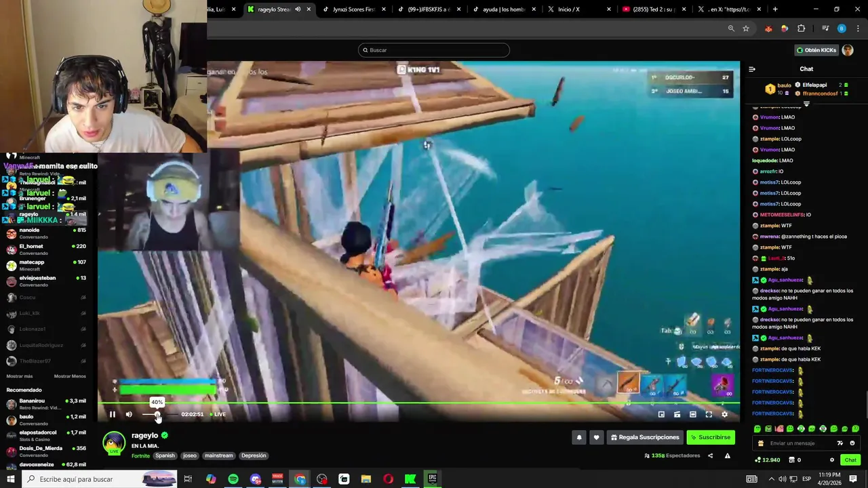
Task: Bookmark this page with the star icon
Action: [746, 28]
